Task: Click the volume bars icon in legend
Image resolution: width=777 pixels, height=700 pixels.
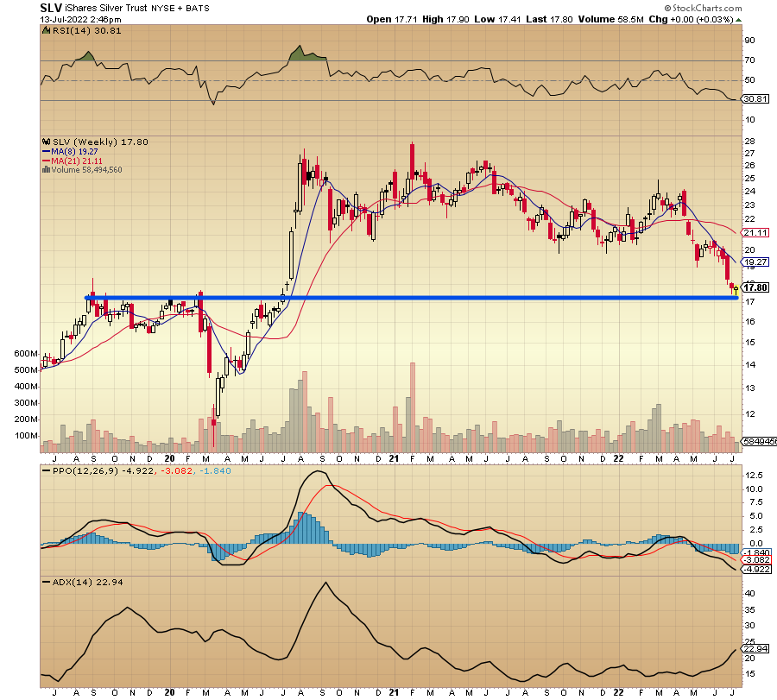Action: [x=46, y=169]
